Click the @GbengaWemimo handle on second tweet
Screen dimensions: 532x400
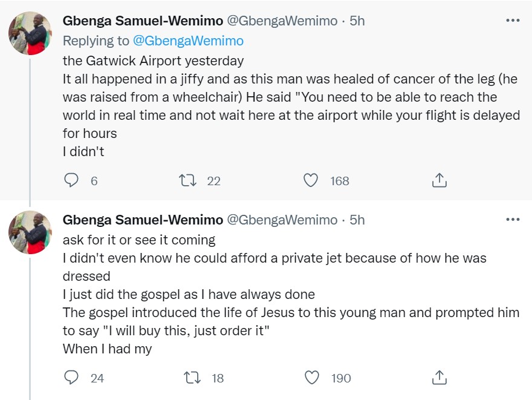[282, 220]
